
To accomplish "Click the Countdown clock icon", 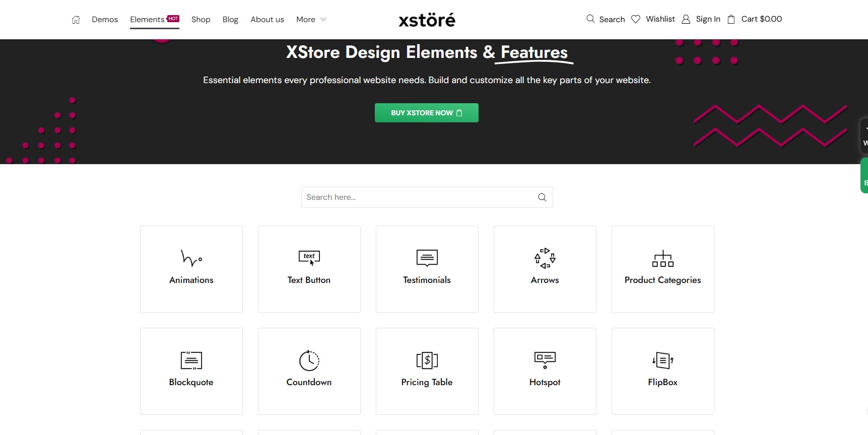I will pos(309,360).
